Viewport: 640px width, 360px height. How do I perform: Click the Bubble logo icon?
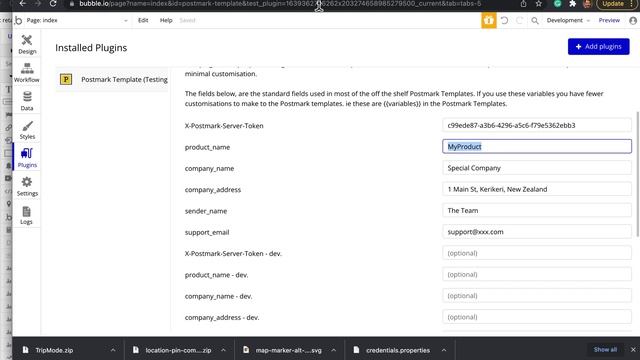tap(18, 20)
